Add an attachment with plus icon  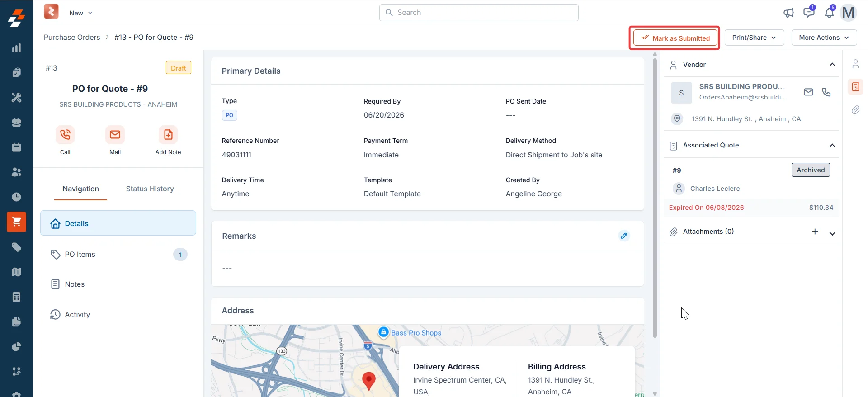(815, 232)
